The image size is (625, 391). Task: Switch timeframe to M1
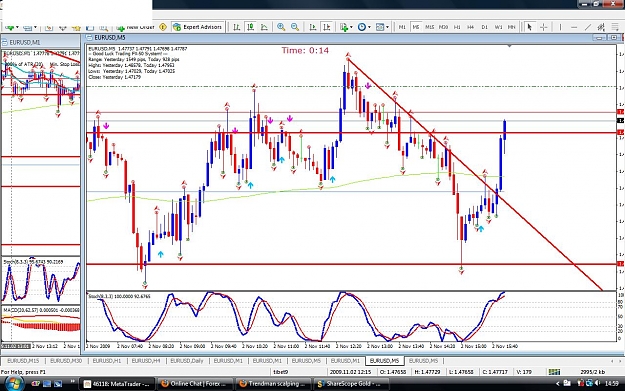402,27
